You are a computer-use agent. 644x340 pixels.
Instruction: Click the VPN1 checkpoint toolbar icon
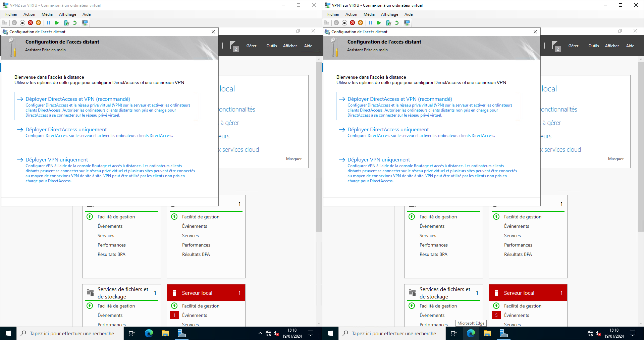[x=389, y=23]
